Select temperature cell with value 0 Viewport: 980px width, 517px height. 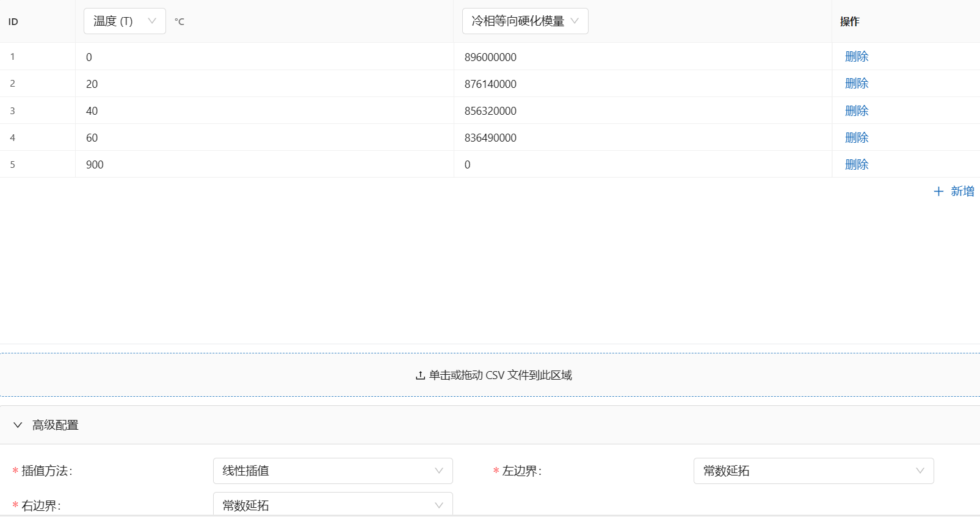tap(264, 57)
